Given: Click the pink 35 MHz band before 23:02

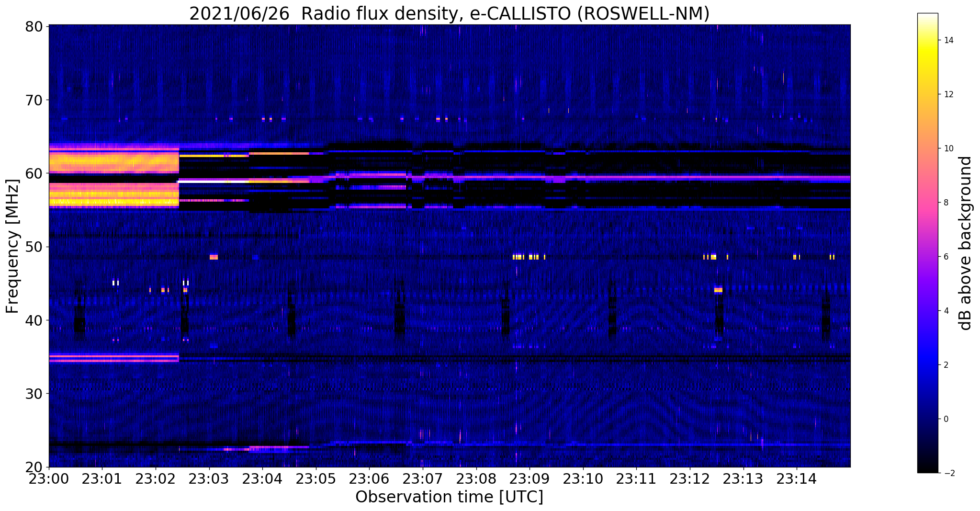Looking at the screenshot, I should pyautogui.click(x=114, y=357).
